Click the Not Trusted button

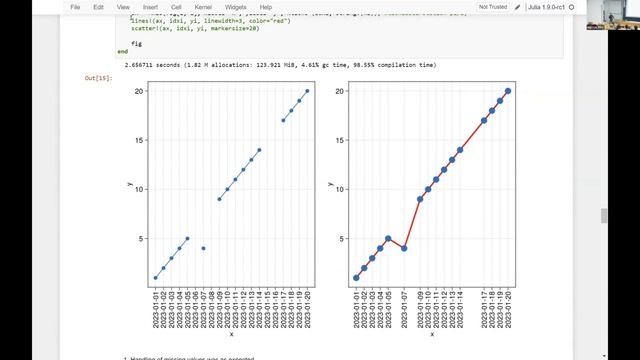click(x=493, y=7)
